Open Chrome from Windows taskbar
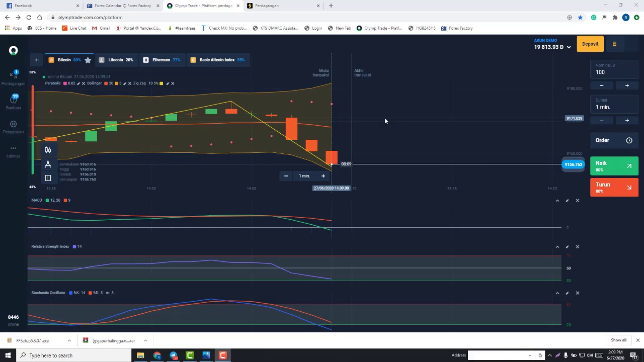 157,355
